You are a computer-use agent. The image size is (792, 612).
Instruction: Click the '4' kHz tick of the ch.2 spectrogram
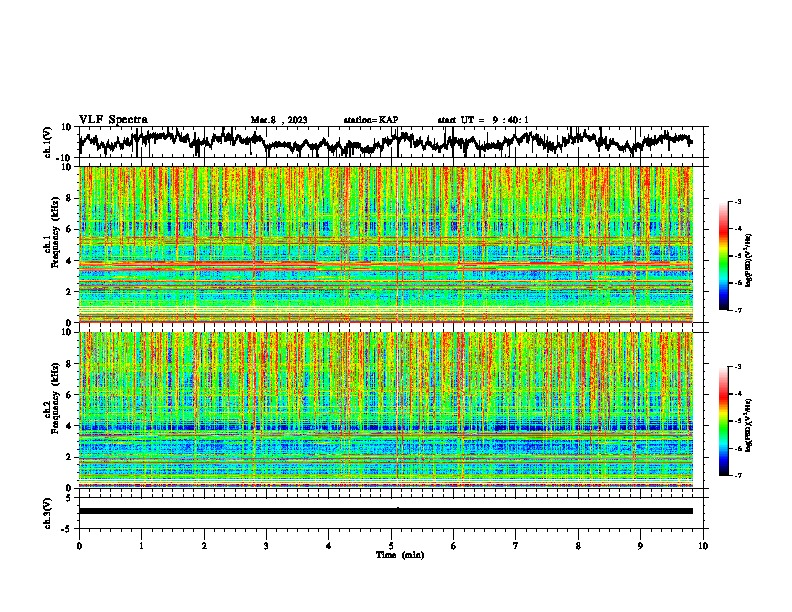point(70,426)
